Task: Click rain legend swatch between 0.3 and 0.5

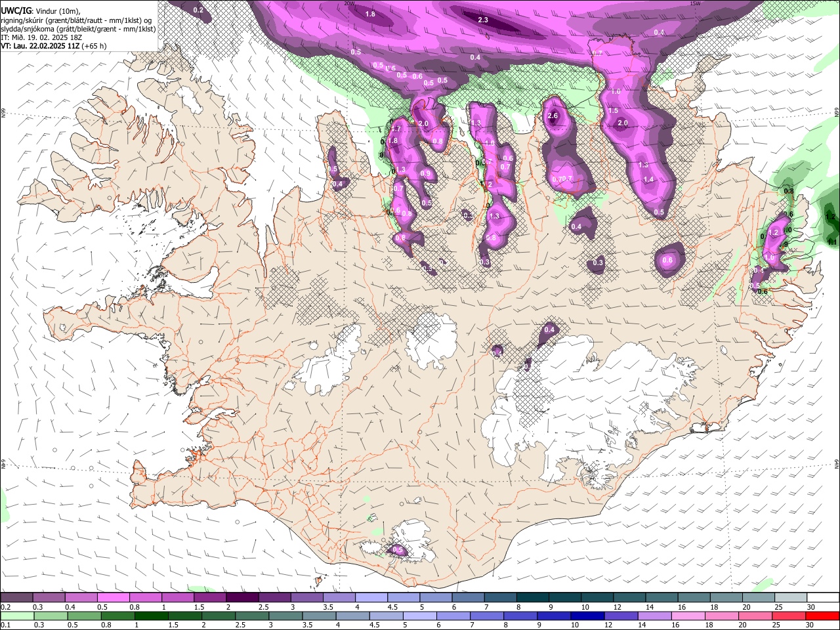Action: click(51, 616)
